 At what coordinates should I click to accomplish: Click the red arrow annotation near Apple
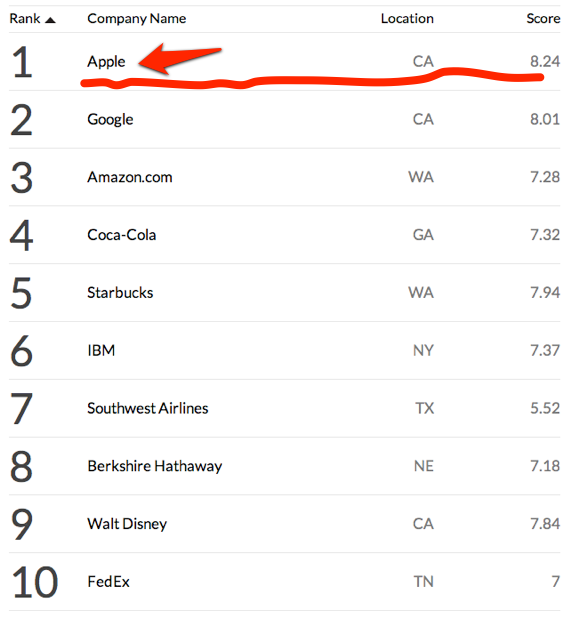coord(180,58)
